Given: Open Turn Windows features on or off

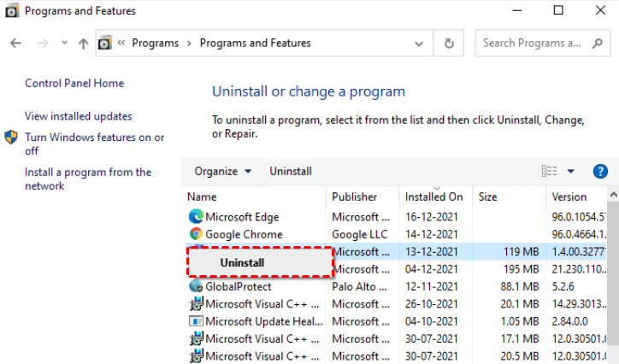Looking at the screenshot, I should (95, 144).
